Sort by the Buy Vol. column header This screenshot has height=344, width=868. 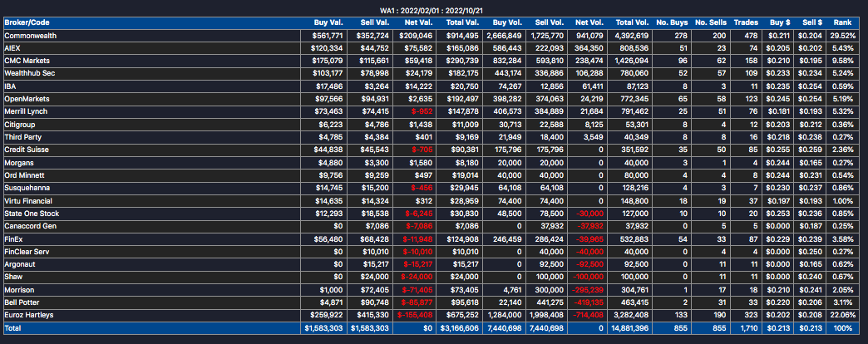coord(506,22)
